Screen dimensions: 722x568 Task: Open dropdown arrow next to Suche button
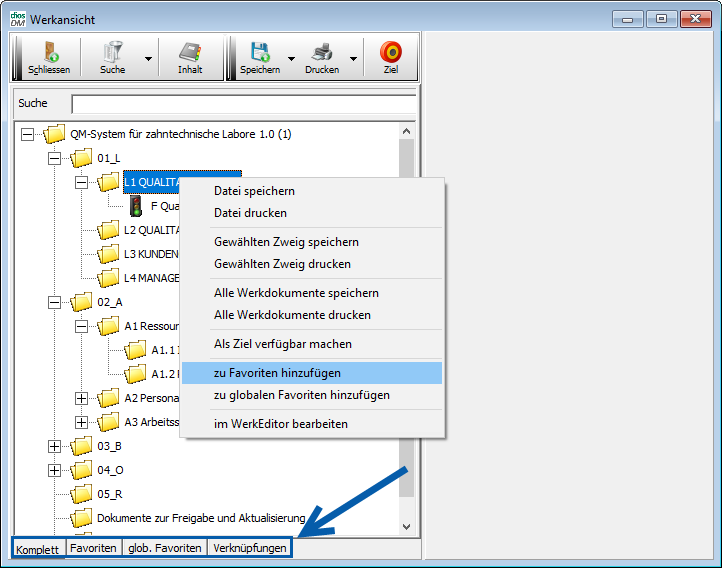coord(148,59)
